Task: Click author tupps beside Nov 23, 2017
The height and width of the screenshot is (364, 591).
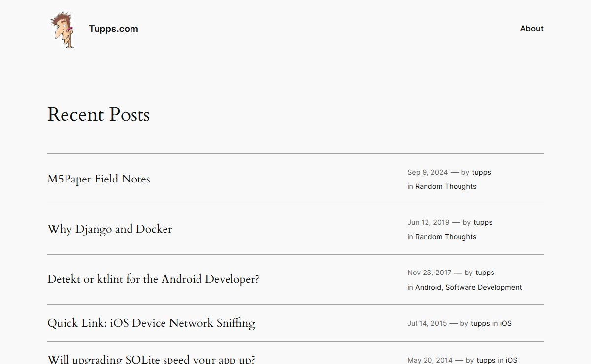Action: click(x=485, y=273)
